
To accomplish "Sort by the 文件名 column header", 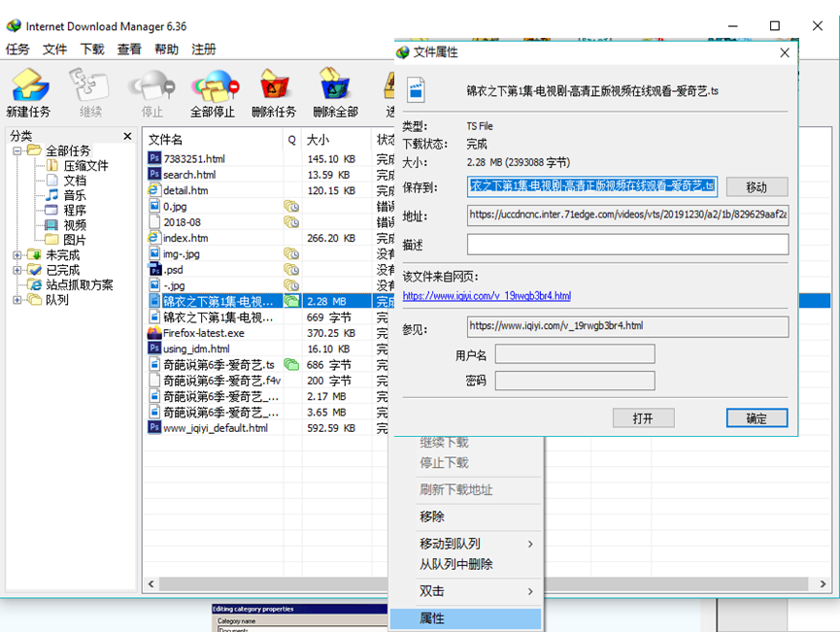I will pos(214,140).
